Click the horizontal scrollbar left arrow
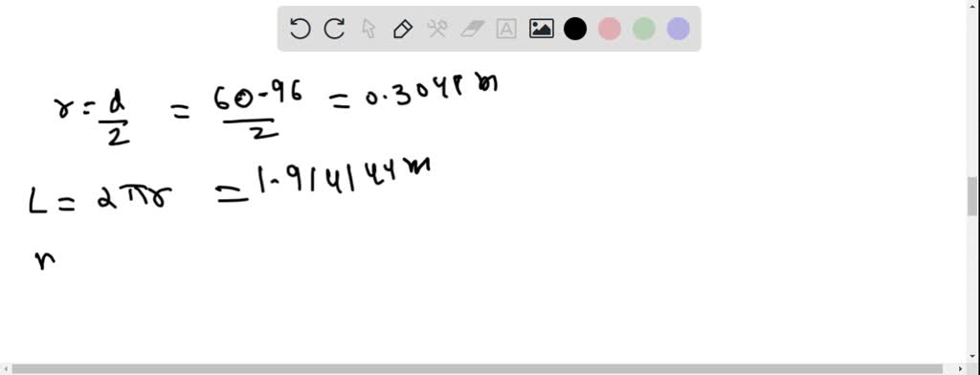980x375 pixels. [5, 369]
